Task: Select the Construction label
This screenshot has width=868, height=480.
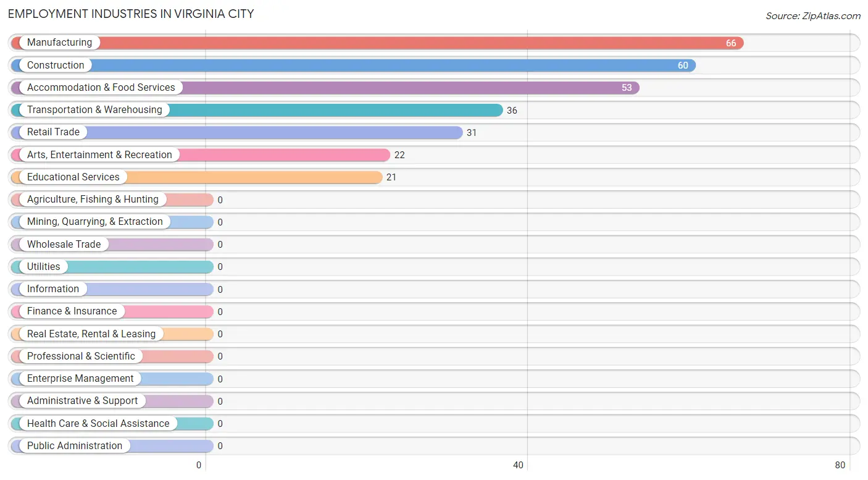Action: [56, 65]
